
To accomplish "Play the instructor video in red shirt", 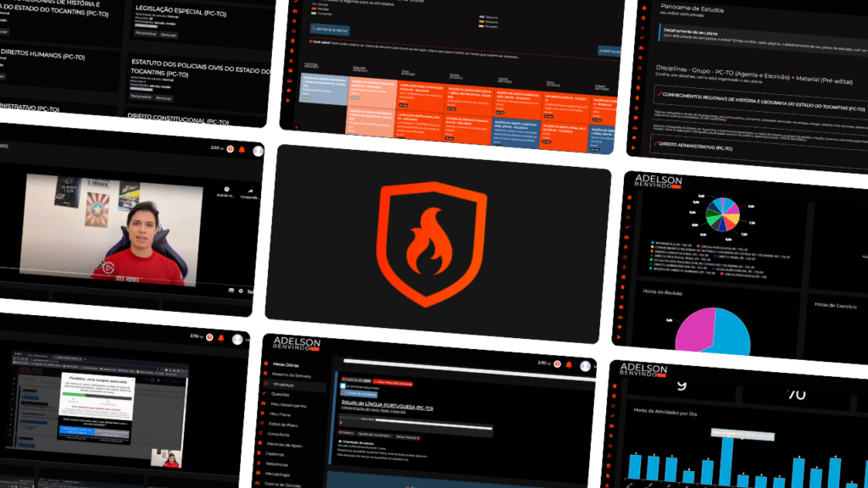I will pos(112,229).
